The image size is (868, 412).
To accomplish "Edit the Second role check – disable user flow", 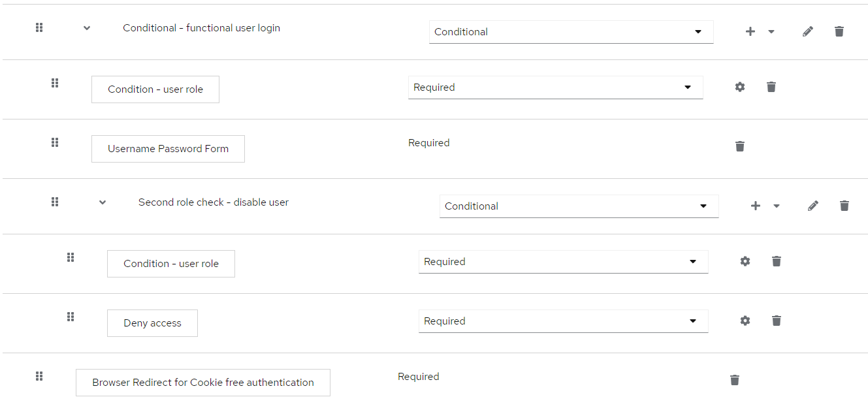I will pos(813,205).
